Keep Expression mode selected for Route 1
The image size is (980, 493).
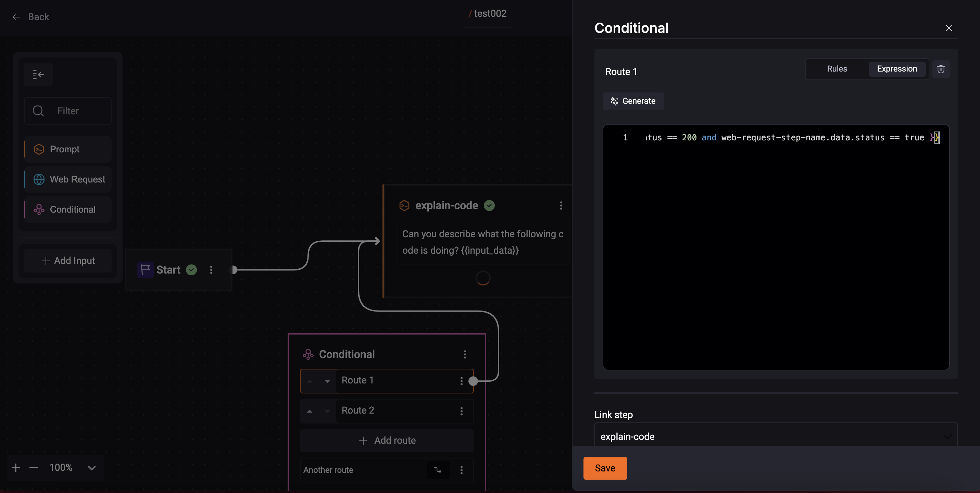click(x=897, y=69)
